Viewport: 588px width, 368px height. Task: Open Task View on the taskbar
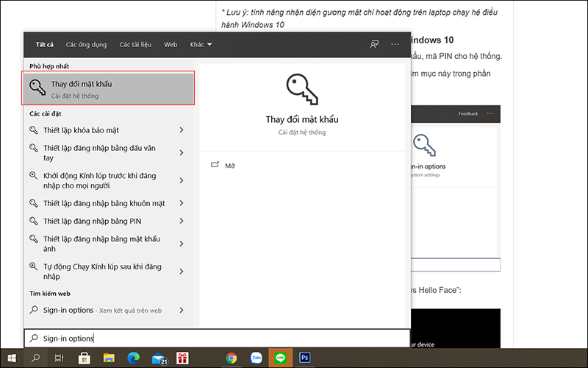tap(60, 358)
